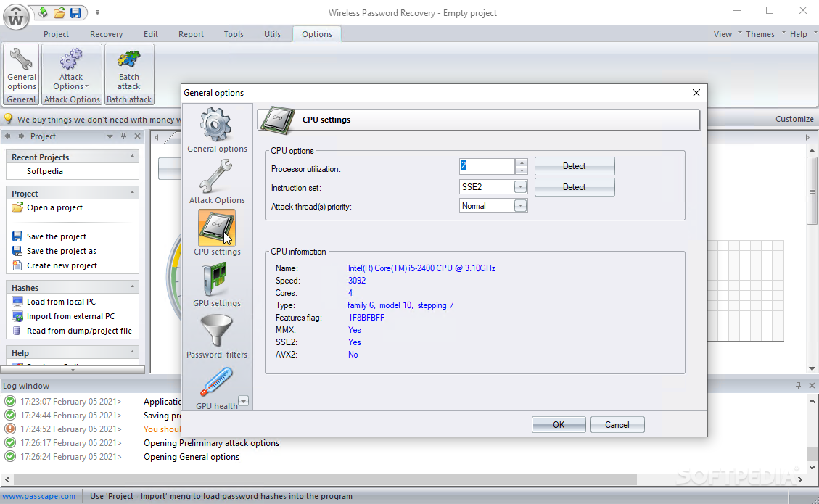Expand the quick access toolbar dropdown
The width and height of the screenshot is (819, 504).
[x=97, y=12]
